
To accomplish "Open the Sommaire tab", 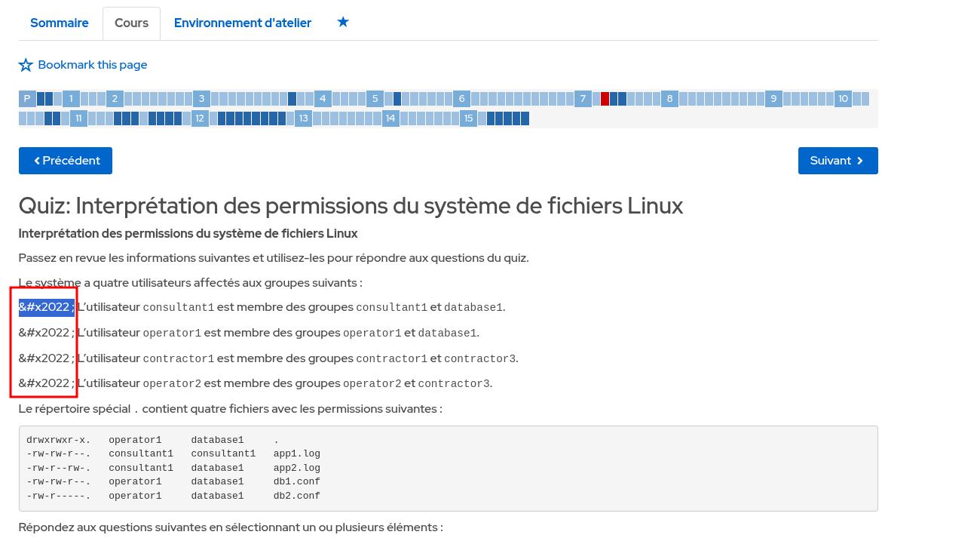I will [60, 23].
